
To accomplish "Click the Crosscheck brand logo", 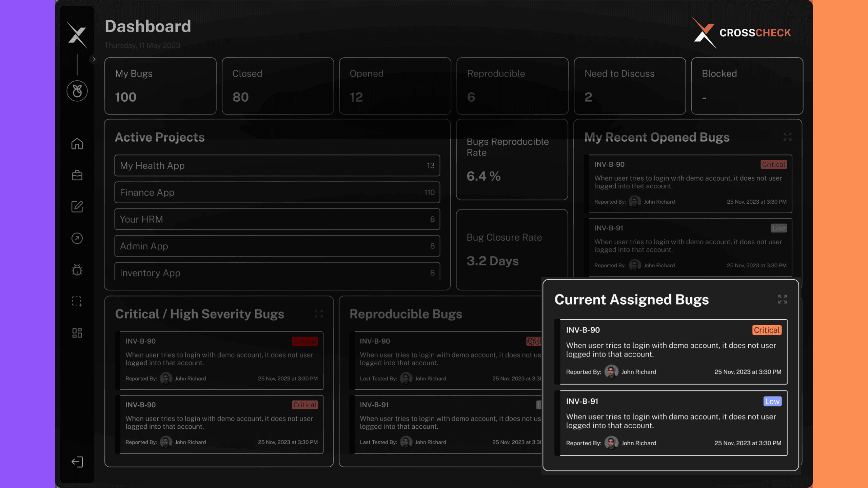I will 741,33.
